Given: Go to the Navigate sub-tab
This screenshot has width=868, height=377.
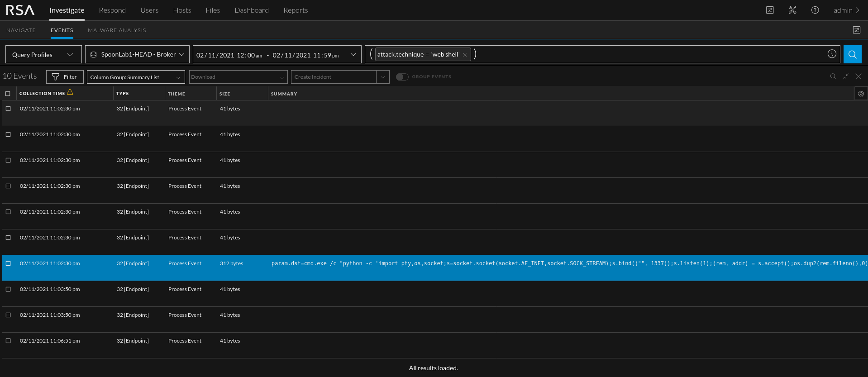Looking at the screenshot, I should (21, 30).
